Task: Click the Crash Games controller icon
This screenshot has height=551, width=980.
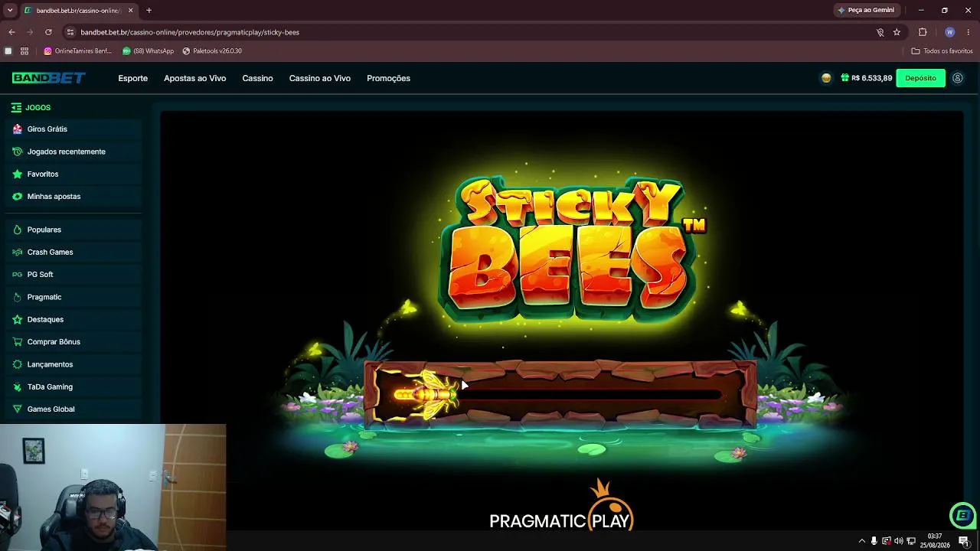Action: click(17, 253)
